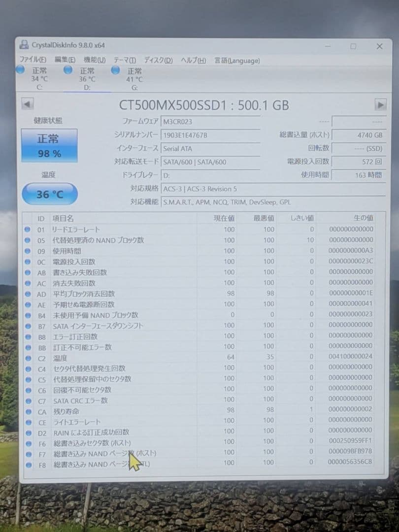Select the 05 代替処理済の NAND ブロック数 row

[x=199, y=240]
